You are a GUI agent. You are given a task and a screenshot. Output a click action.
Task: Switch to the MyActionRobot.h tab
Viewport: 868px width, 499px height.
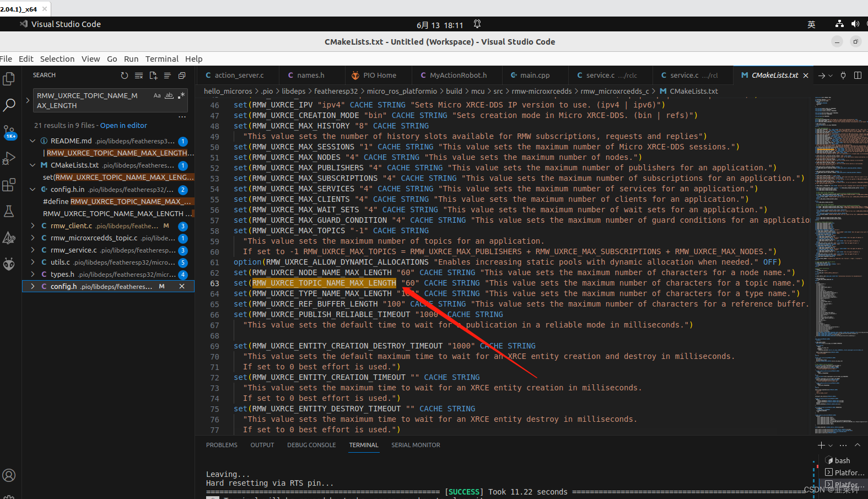(x=458, y=76)
